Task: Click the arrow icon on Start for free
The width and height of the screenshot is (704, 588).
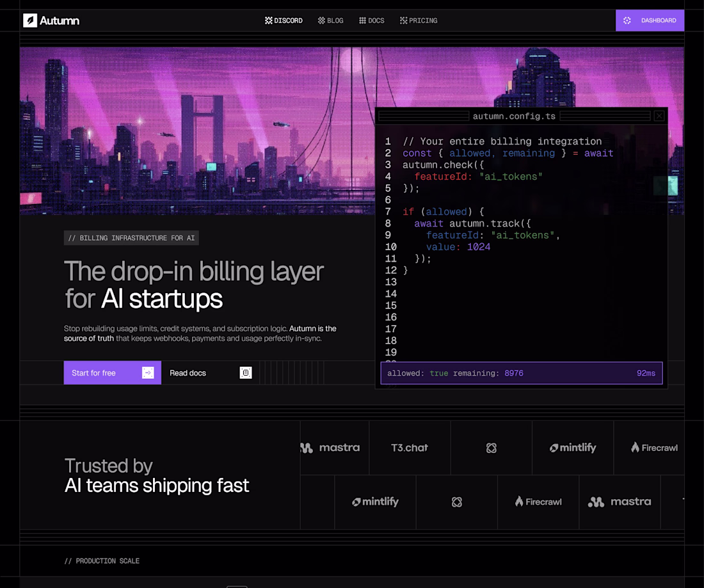Action: click(x=148, y=372)
